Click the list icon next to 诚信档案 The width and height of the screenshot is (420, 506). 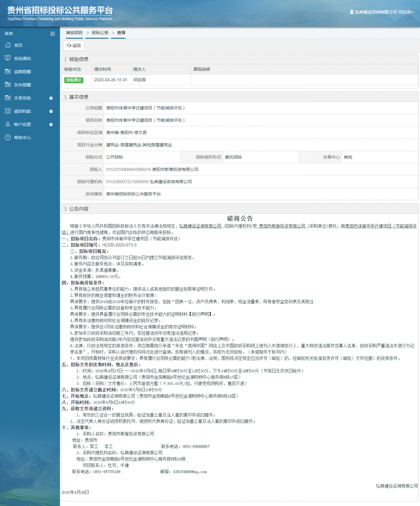pyautogui.click(x=8, y=111)
